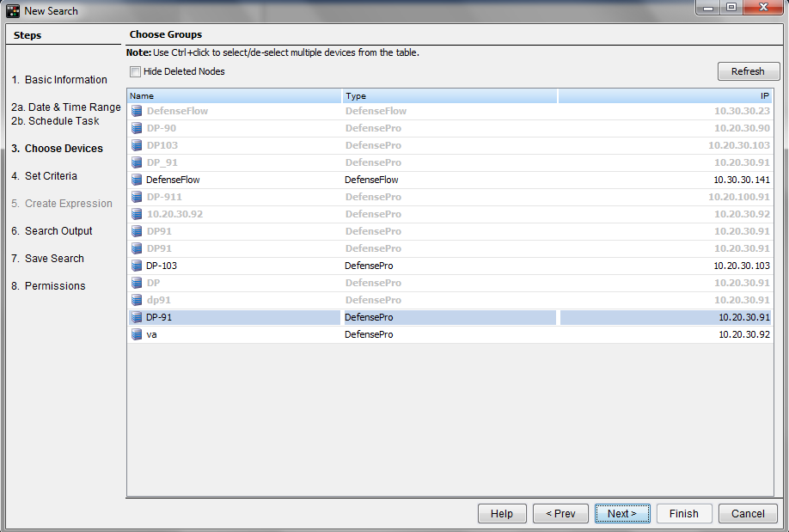Click the device icon next to DP-103

137,266
